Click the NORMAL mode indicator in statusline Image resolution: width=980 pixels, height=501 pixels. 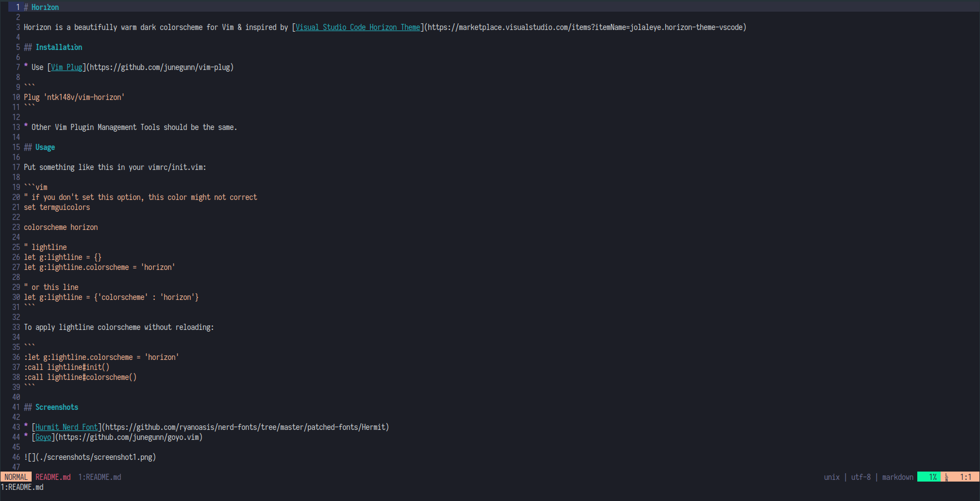pyautogui.click(x=16, y=477)
